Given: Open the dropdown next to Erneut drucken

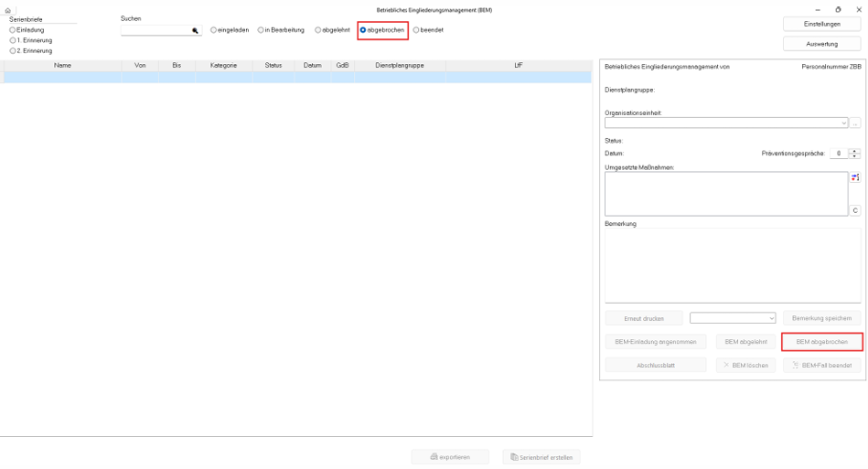Looking at the screenshot, I should 772,318.
